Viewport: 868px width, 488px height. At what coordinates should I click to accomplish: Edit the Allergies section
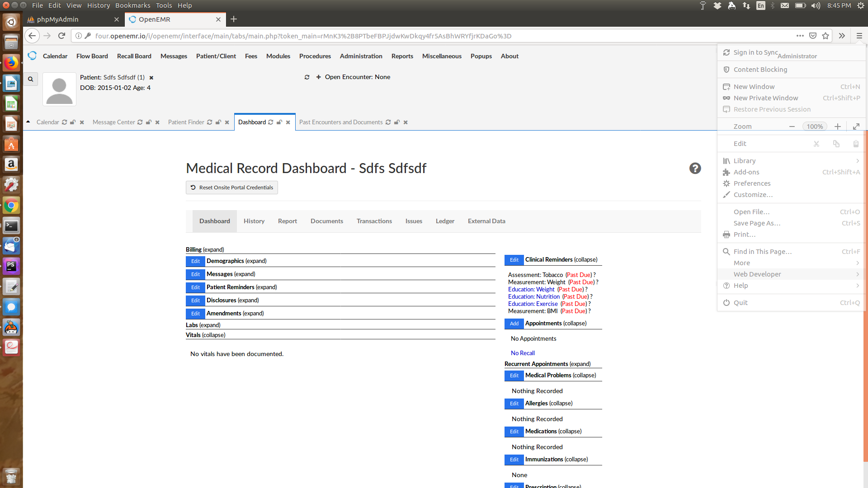click(x=514, y=404)
